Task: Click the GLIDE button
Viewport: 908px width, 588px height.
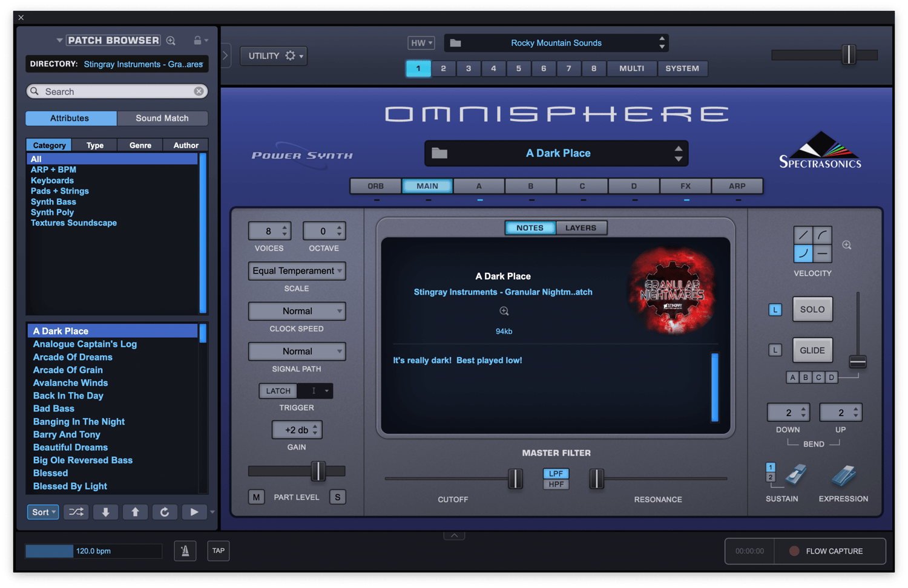Action: 812,350
